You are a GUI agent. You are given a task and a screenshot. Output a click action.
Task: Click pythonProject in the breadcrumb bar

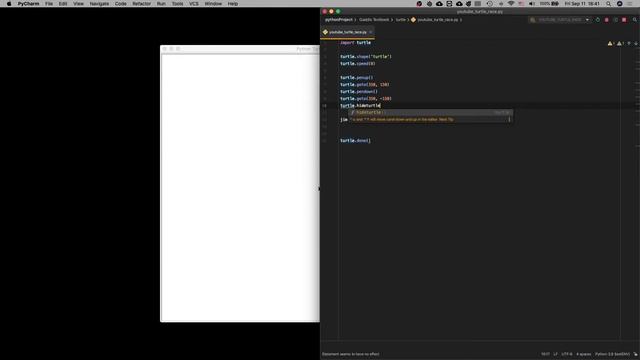pyautogui.click(x=339, y=20)
